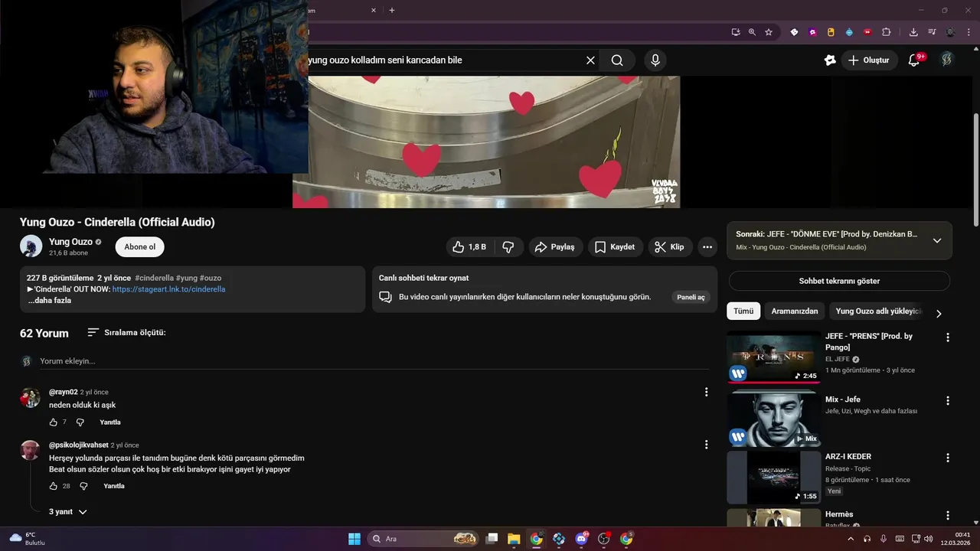This screenshot has width=980, height=551.
Task: Open stageart.lnk.to/cinderella link
Action: (168, 289)
